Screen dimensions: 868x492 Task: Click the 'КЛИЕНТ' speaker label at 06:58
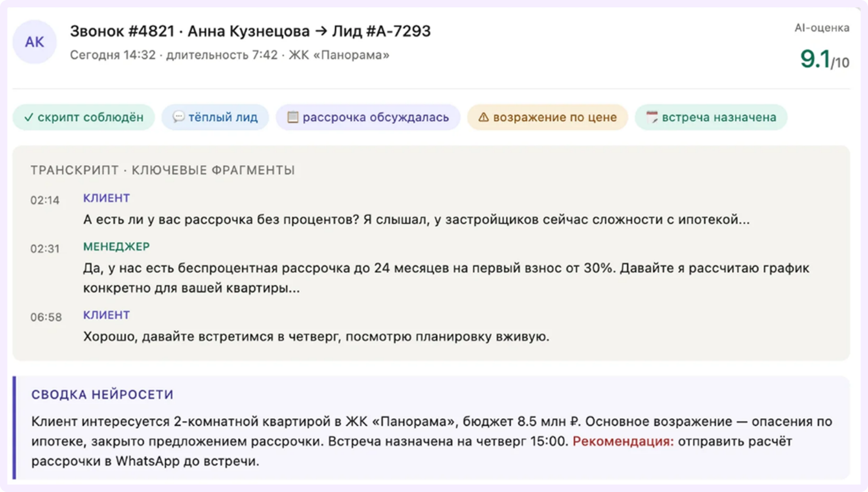(106, 315)
